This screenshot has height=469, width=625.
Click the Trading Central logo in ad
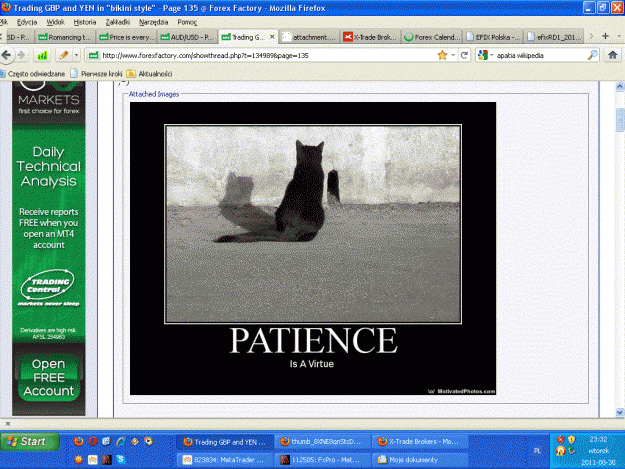pos(48,285)
